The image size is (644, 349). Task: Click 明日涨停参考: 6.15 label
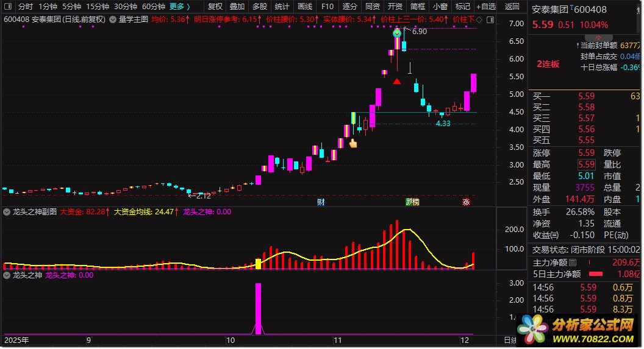[x=227, y=19]
